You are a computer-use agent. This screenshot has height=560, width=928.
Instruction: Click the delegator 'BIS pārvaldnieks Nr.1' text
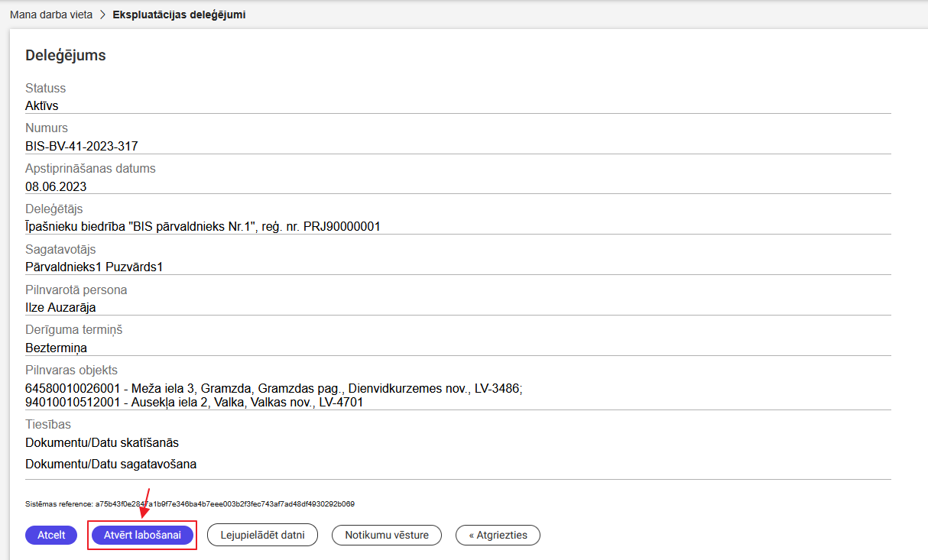point(203,226)
